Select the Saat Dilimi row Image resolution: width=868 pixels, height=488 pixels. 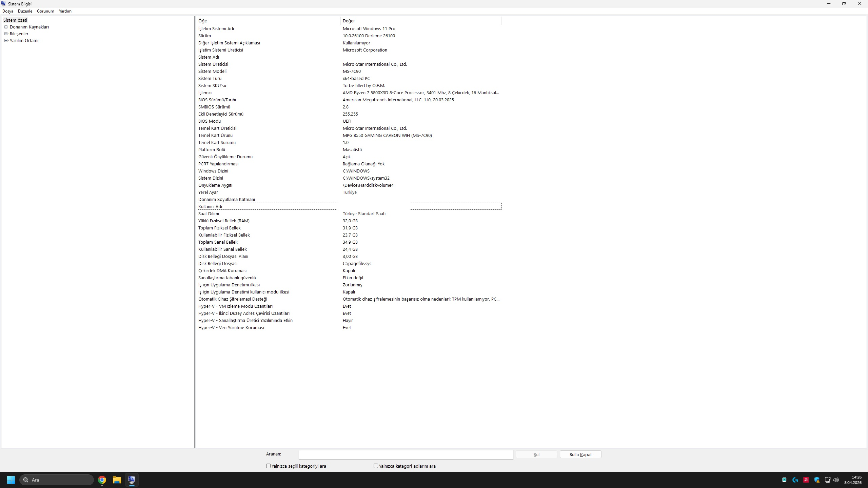[x=350, y=214]
